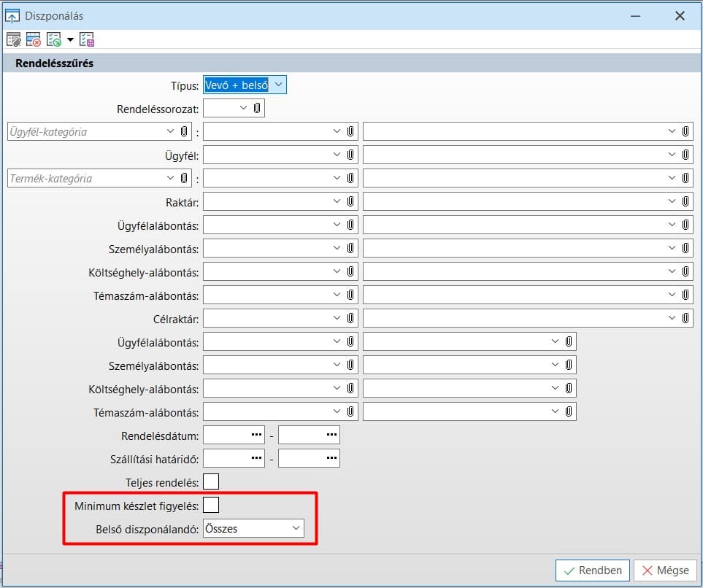Click the paperclip beside Ügyfél-kategória field

[184, 132]
